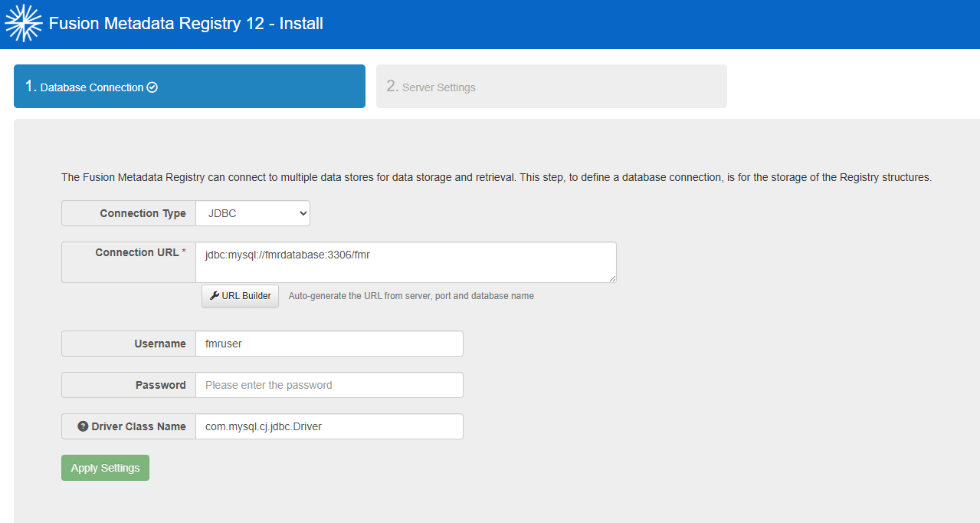Click the Username label
Image resolution: width=980 pixels, height=523 pixels.
click(160, 344)
